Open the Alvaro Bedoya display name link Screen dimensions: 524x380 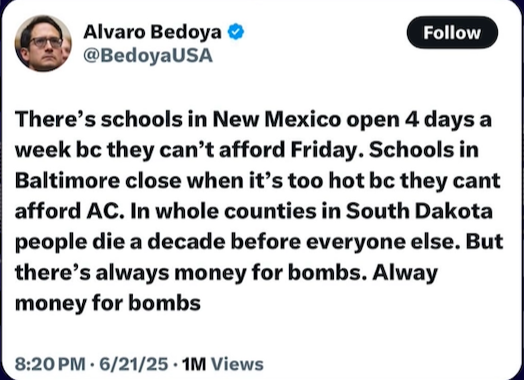click(152, 32)
